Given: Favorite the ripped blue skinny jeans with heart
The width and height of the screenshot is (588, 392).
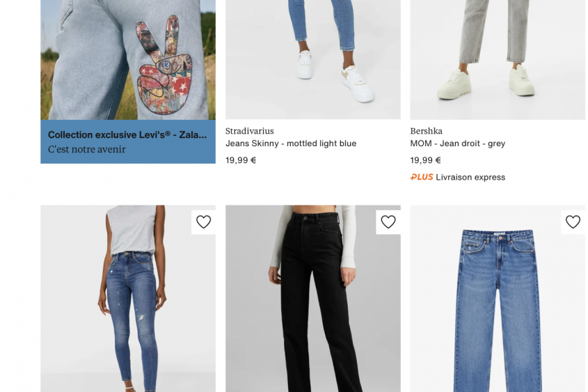Looking at the screenshot, I should pos(204,222).
